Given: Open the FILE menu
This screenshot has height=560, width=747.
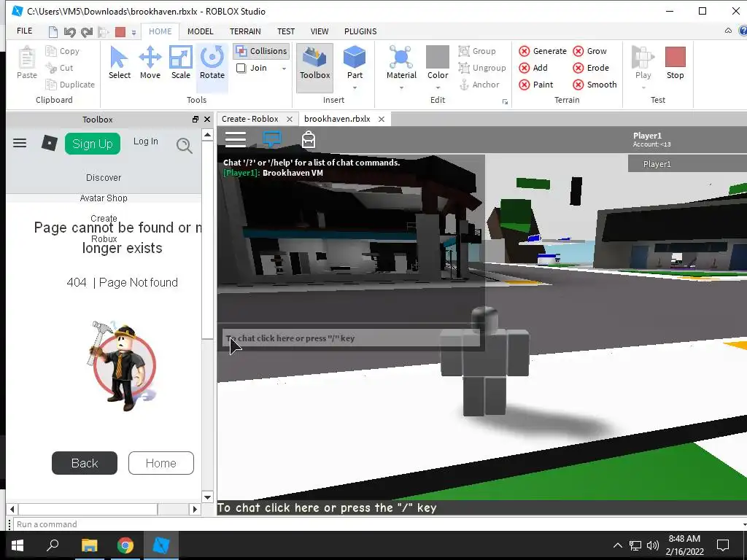Looking at the screenshot, I should click(x=25, y=31).
